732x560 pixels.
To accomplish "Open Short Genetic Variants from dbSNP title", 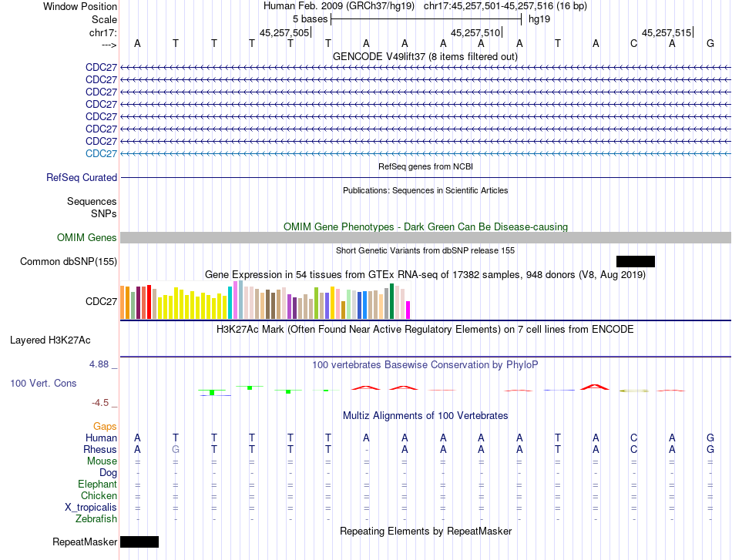I will [x=425, y=250].
